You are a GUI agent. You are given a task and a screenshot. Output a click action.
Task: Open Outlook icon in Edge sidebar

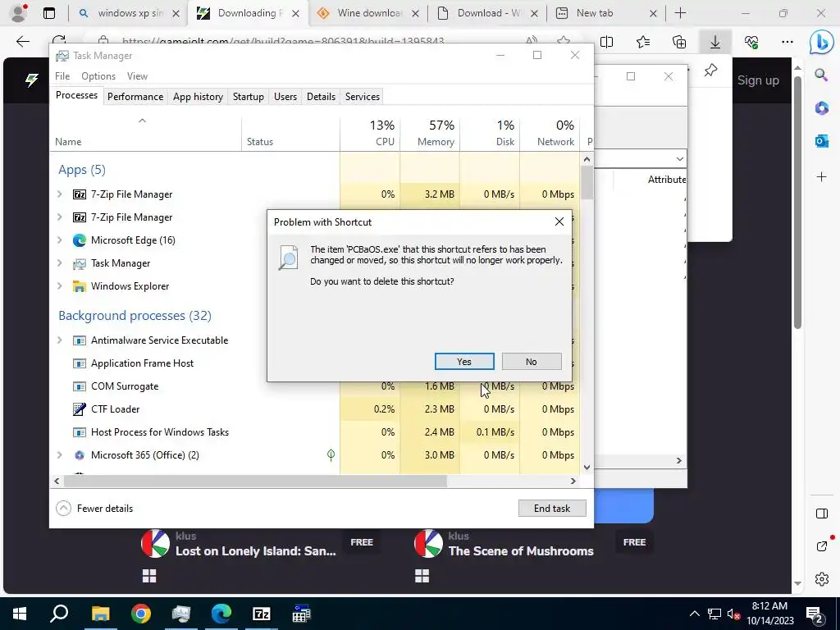(821, 141)
